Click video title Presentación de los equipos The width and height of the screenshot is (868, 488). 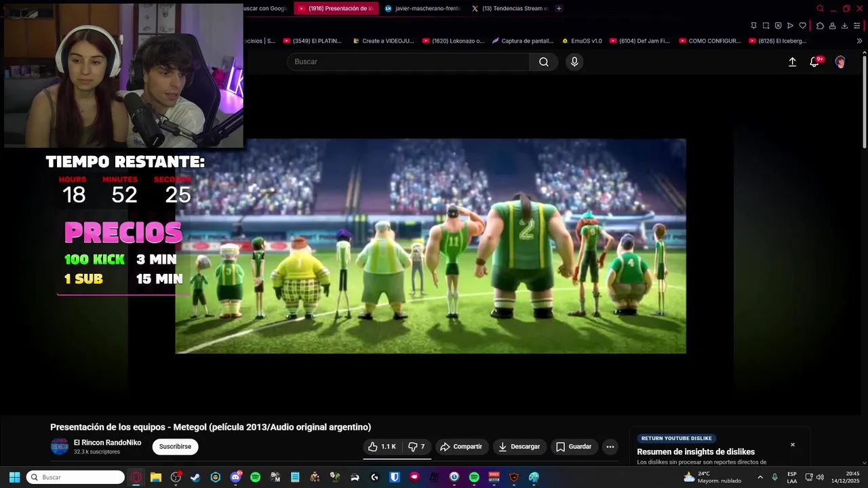coord(210,427)
